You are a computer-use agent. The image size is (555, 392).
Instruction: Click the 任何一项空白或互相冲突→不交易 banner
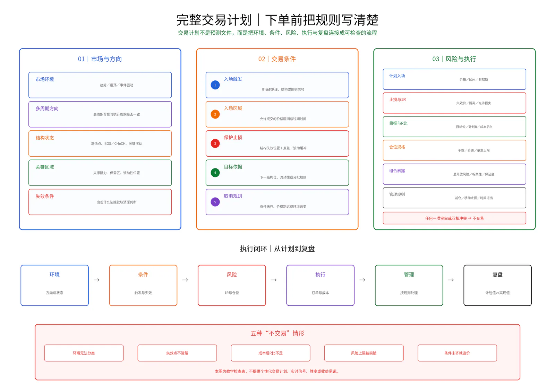coord(454,218)
